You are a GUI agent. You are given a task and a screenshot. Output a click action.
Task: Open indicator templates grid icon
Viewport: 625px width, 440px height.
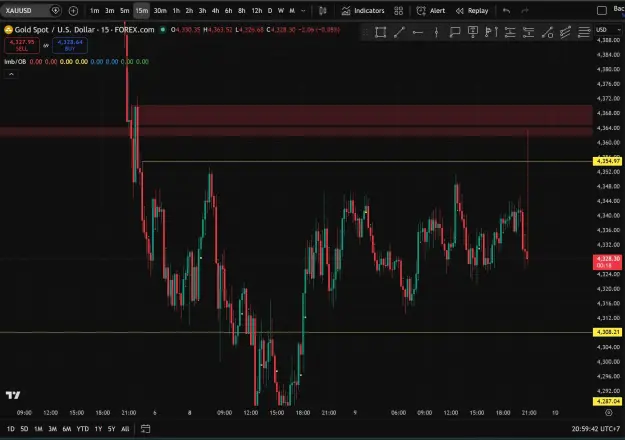coord(399,11)
